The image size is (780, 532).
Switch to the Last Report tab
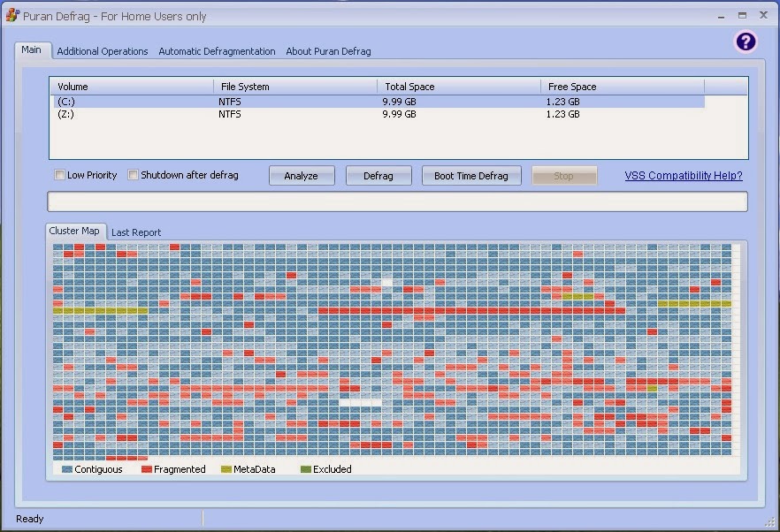tap(136, 232)
